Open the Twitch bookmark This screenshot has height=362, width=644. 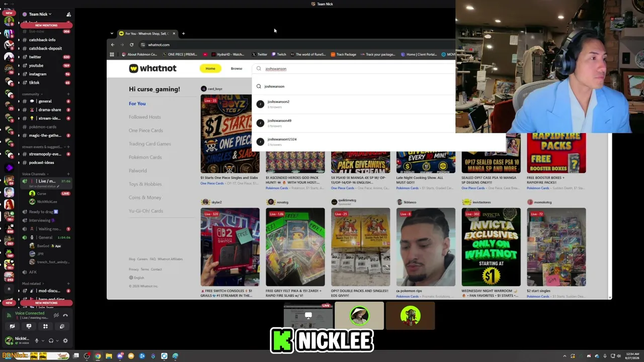pyautogui.click(x=279, y=54)
